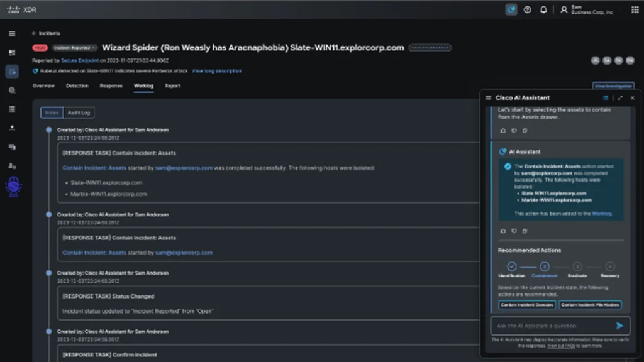Click the first worklog timeline marker
Screen dimensions: 644x362
tap(49, 129)
